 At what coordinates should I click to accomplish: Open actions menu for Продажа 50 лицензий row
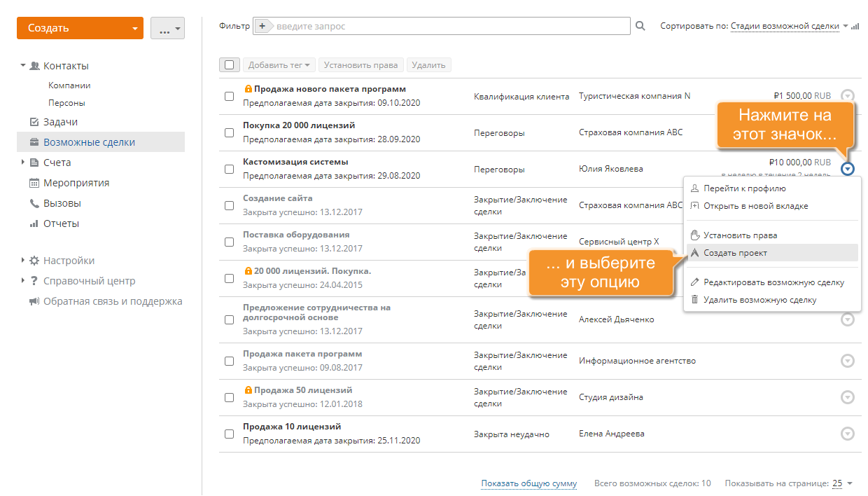tap(848, 397)
